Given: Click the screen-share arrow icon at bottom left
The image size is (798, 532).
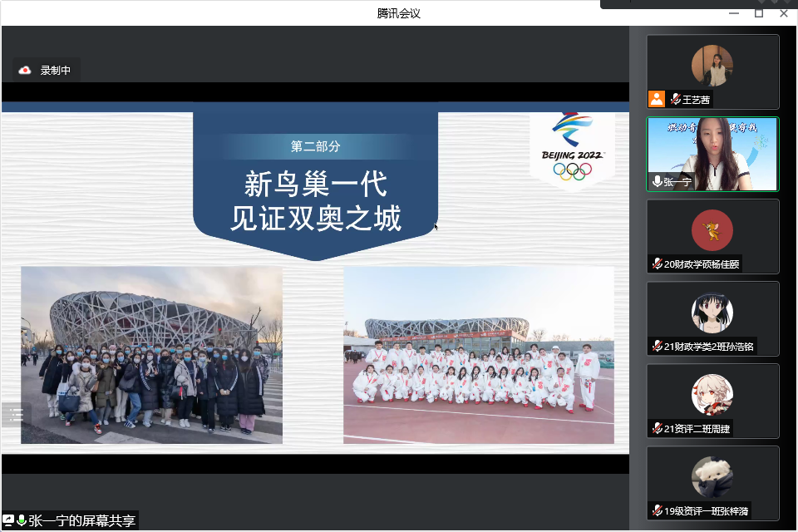Looking at the screenshot, I should [x=8, y=520].
